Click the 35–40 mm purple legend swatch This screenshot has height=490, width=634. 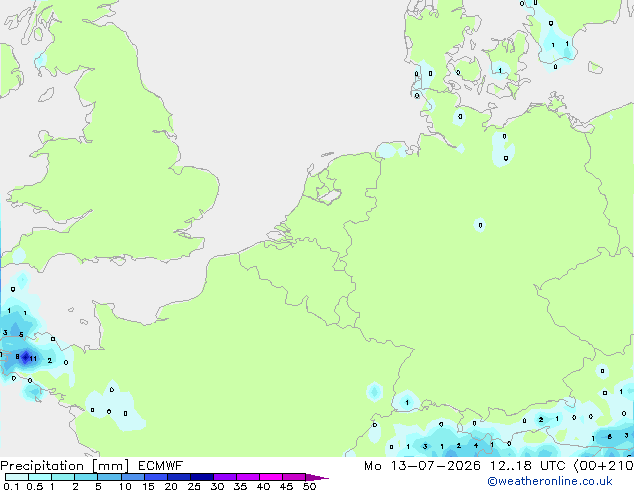(x=247, y=477)
